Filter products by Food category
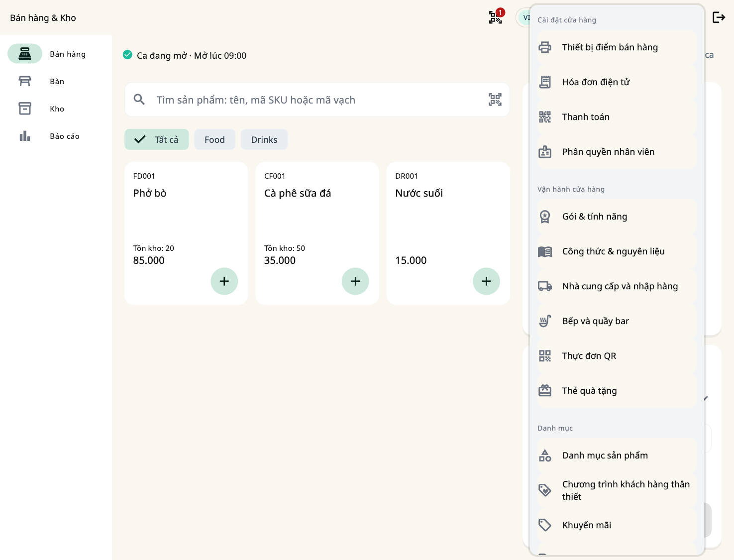 click(214, 139)
